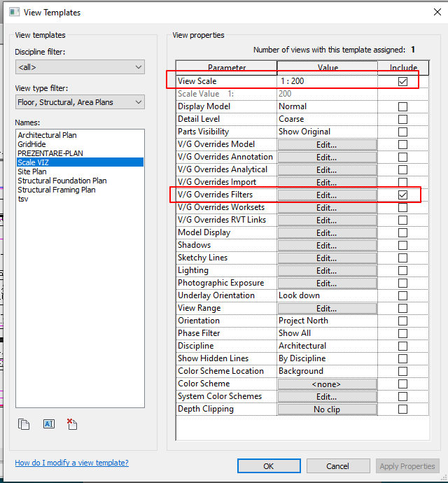Check Include for Phase Filter
Screen dimensions: 448x483
point(402,334)
